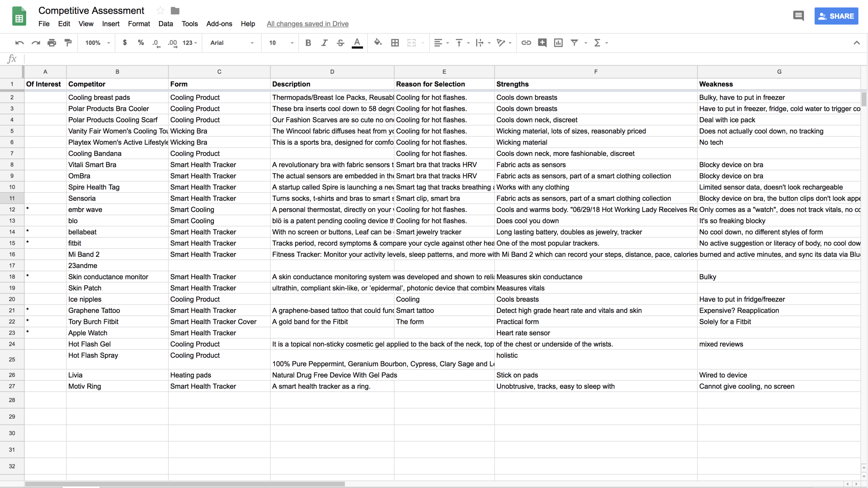This screenshot has width=868, height=488.
Task: Click the Print icon
Action: [52, 43]
